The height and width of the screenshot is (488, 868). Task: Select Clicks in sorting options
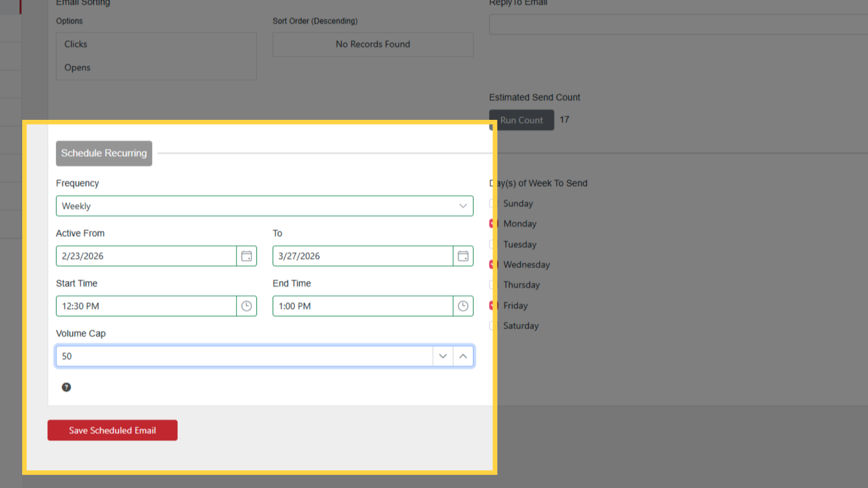pyautogui.click(x=157, y=44)
